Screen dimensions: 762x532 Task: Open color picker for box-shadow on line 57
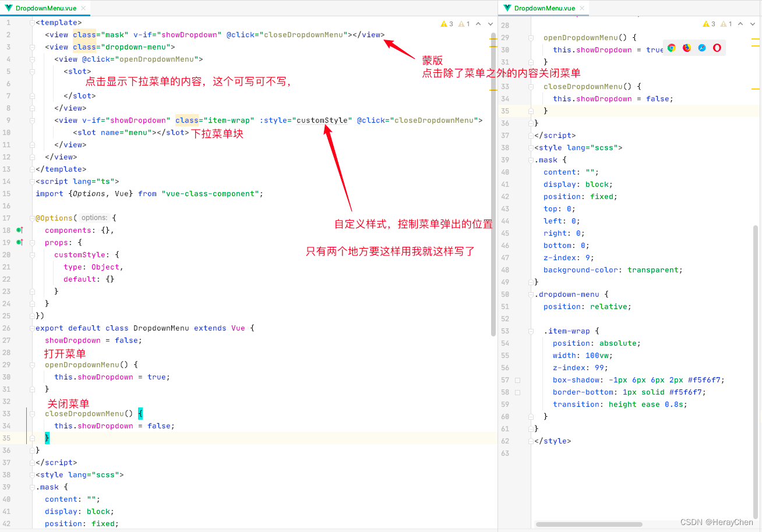coord(517,380)
